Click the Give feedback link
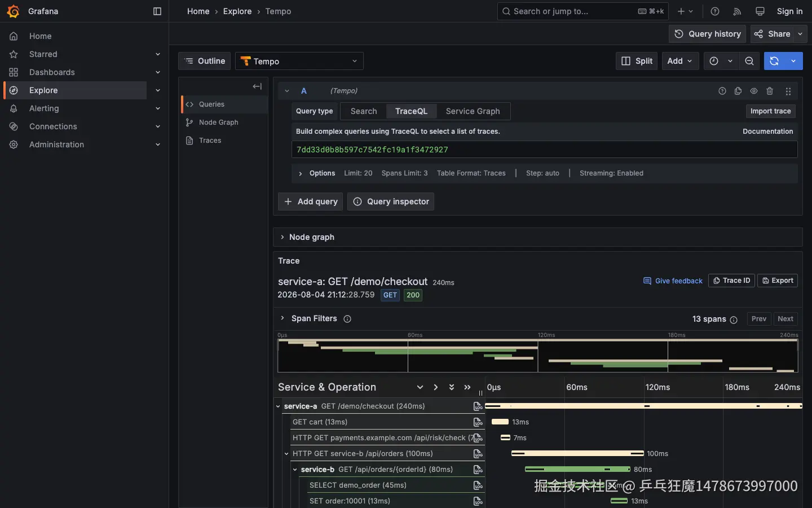Viewport: 812px width, 508px height. click(x=673, y=281)
